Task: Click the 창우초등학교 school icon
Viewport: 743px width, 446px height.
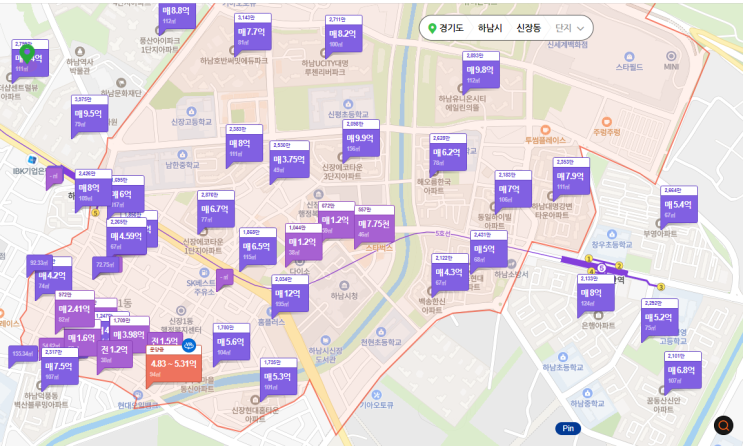Action: pyautogui.click(x=611, y=234)
